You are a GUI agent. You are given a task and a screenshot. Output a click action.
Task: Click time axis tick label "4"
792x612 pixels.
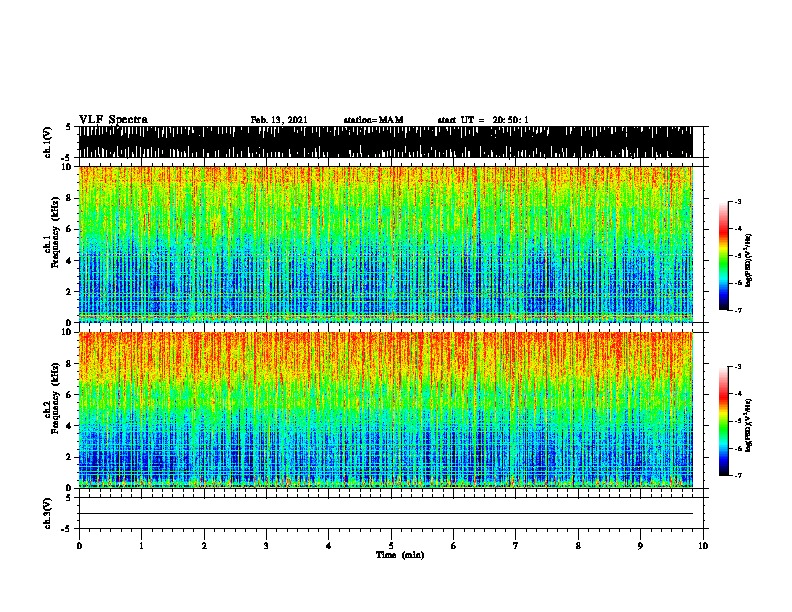(329, 546)
